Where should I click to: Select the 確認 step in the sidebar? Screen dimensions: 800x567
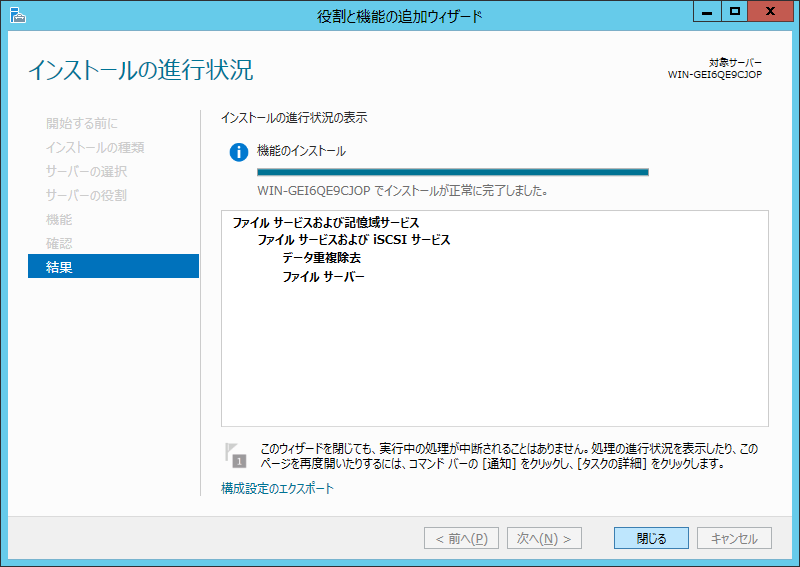click(59, 243)
